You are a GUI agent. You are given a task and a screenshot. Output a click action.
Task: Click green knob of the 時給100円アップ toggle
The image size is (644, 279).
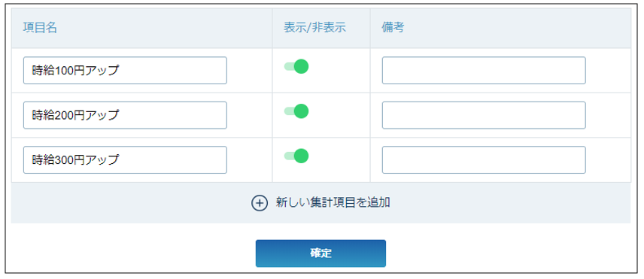click(301, 66)
